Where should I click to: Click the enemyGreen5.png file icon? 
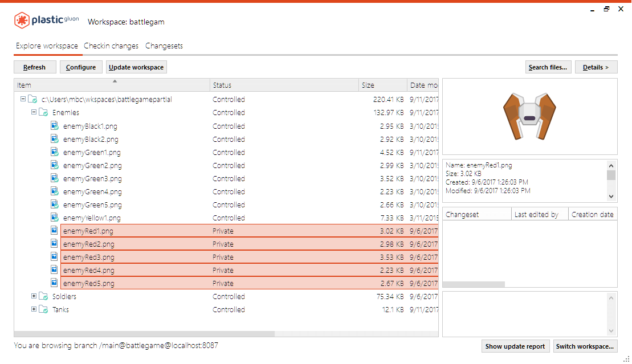[x=54, y=205]
